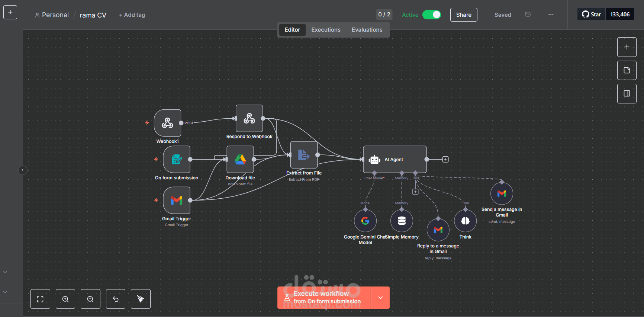Open the Respond to Webhook node
This screenshot has height=317, width=644.
point(249,118)
